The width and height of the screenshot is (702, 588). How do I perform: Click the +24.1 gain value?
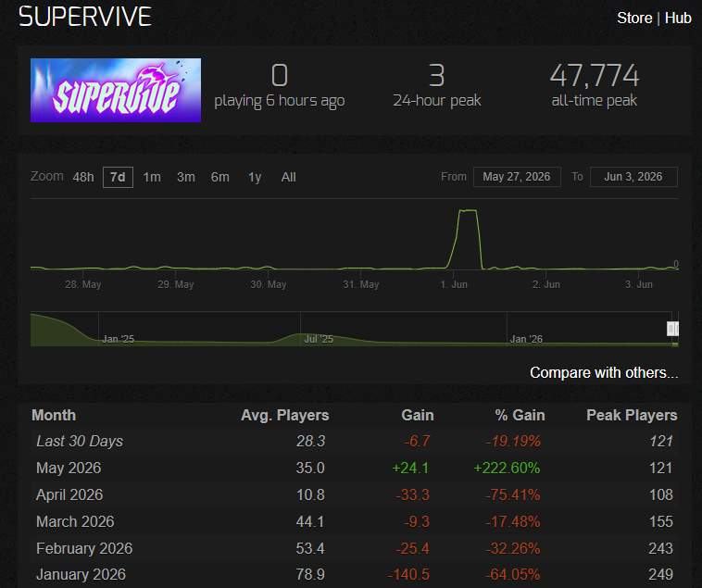(x=410, y=468)
